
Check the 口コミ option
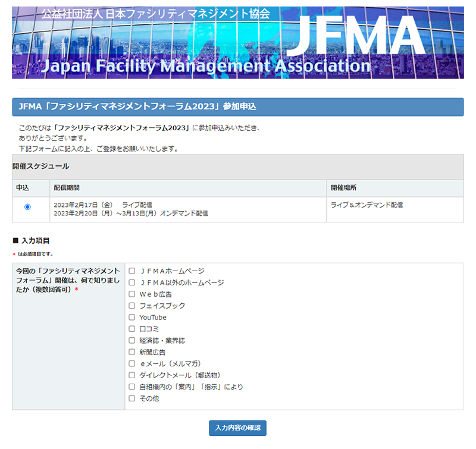tap(131, 329)
